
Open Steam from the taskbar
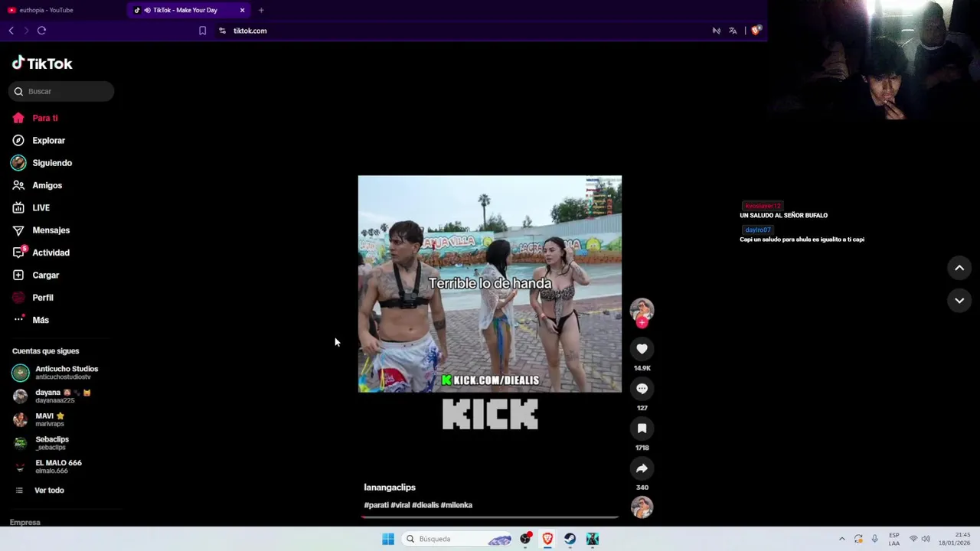(570, 539)
